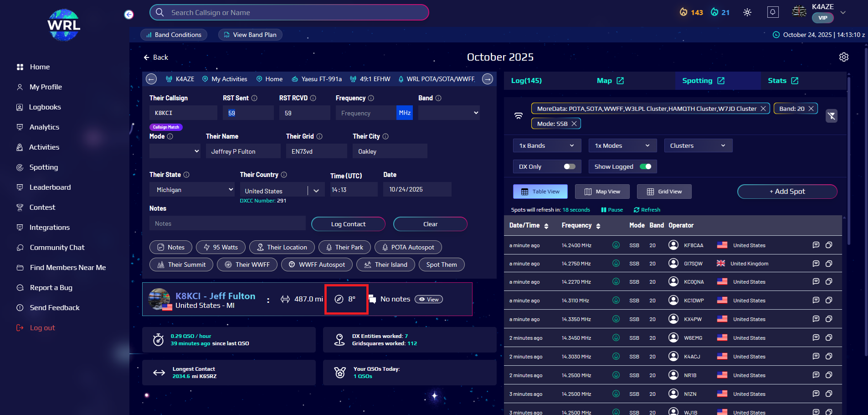This screenshot has height=415, width=868.
Task: Click the status icon on KC0QNA row
Action: click(616, 281)
